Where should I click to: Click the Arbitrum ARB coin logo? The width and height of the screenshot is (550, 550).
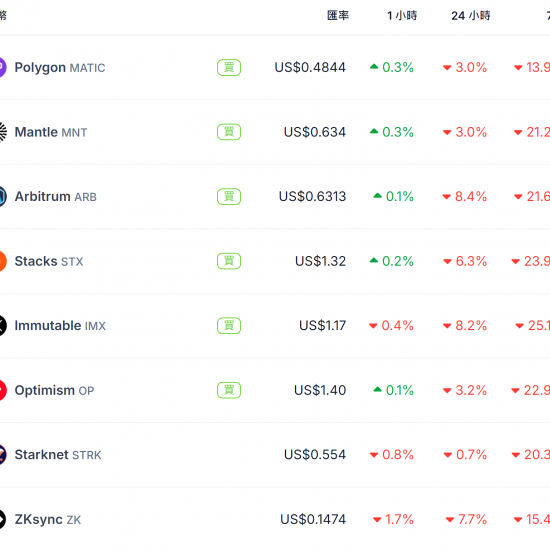coord(2,196)
